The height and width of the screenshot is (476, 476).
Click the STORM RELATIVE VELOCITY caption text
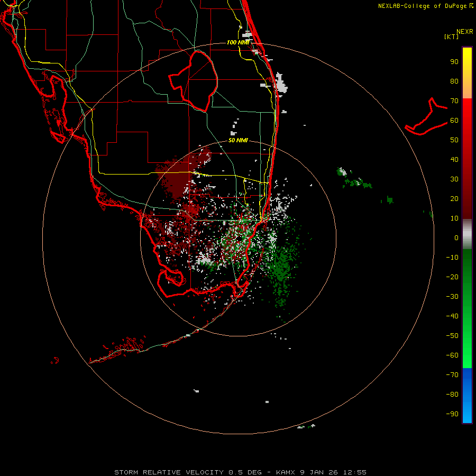[170, 472]
